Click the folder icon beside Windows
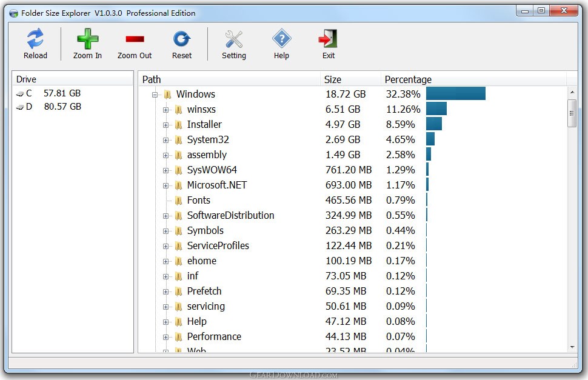This screenshot has width=588, height=380. pyautogui.click(x=166, y=94)
